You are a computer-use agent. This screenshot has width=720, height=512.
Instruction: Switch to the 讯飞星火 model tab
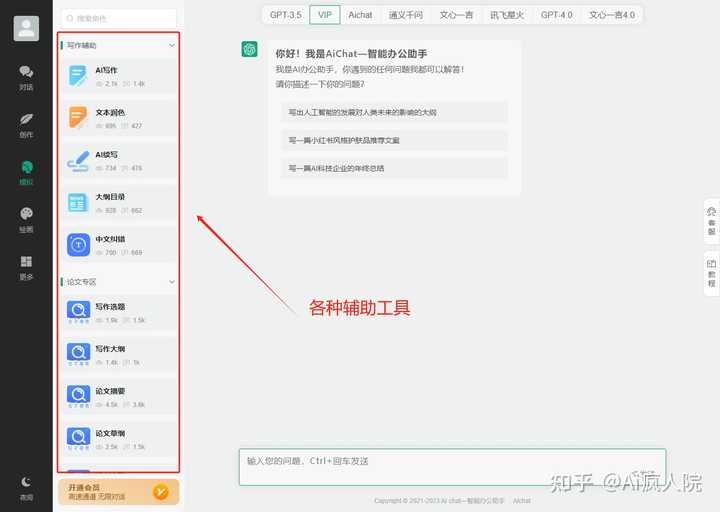pos(506,15)
